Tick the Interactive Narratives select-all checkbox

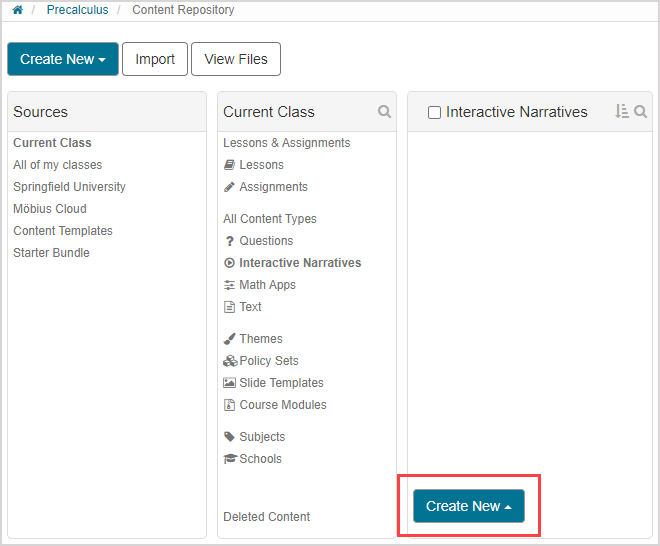click(x=434, y=113)
